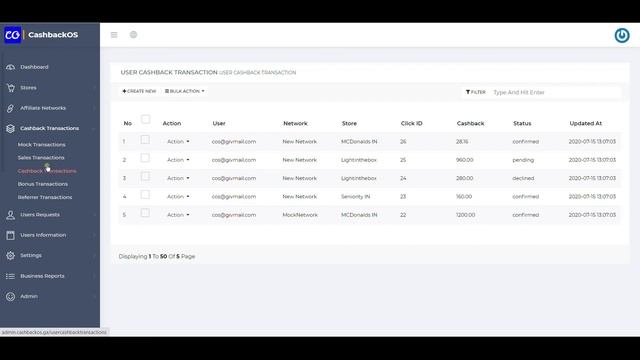Toggle the hamburger menu icon
This screenshot has height=360, width=640.
tap(114, 35)
